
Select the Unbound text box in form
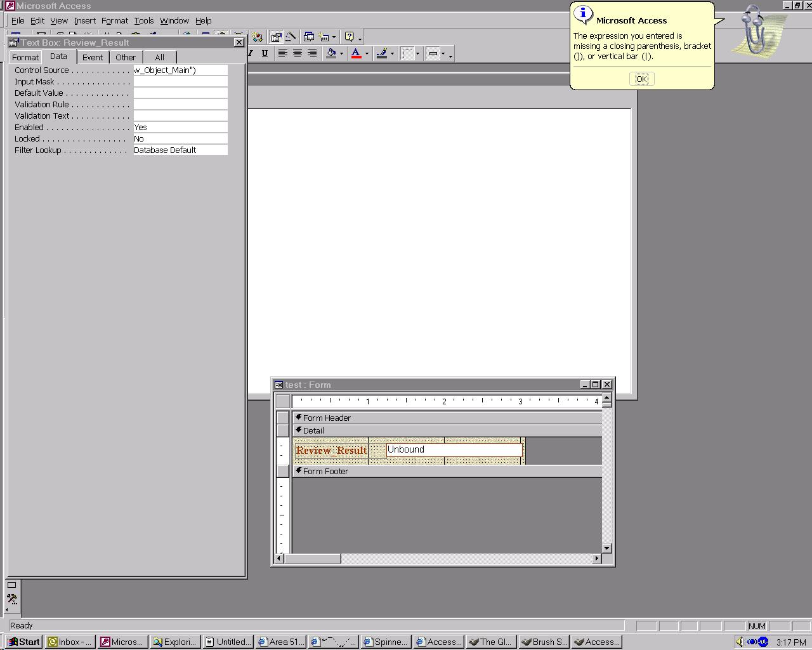[454, 450]
